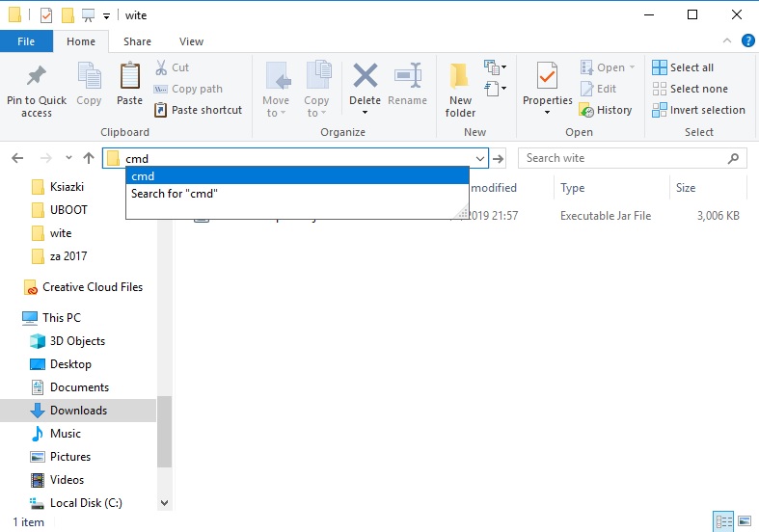Switch to Details view icon
The width and height of the screenshot is (759, 532).
tap(723, 521)
